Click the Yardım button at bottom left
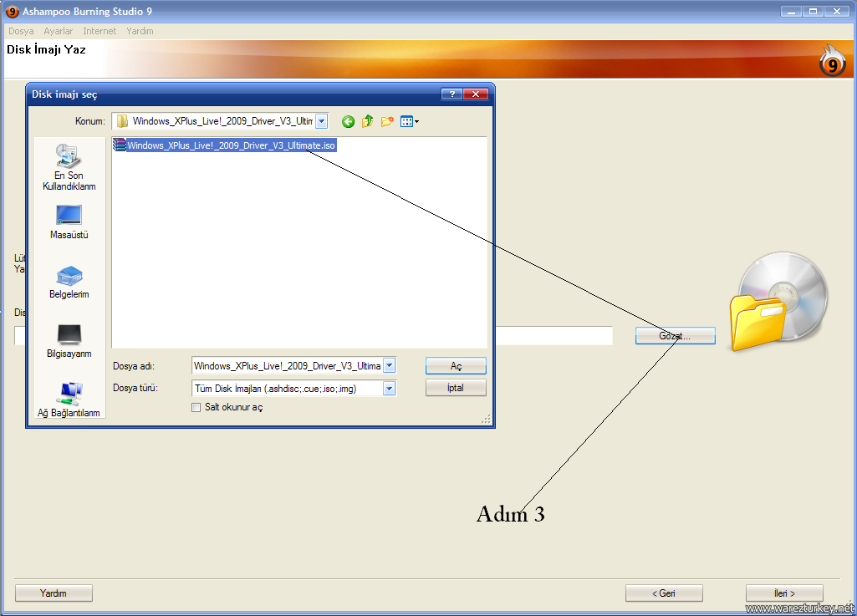 [54, 593]
